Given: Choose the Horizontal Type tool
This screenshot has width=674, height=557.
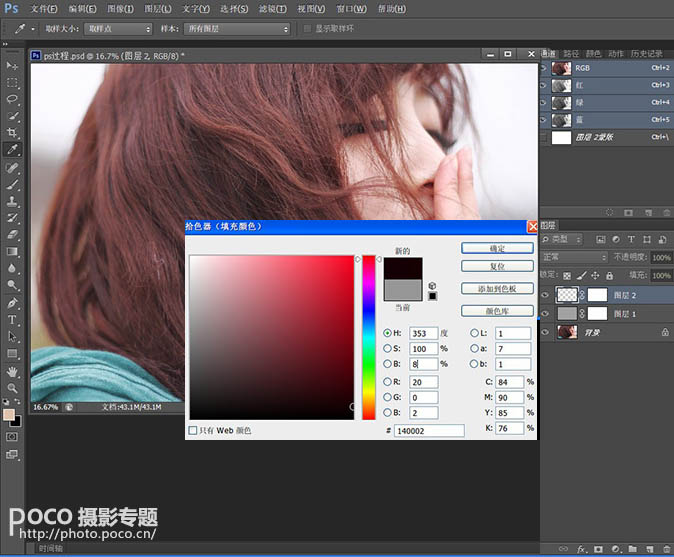Looking at the screenshot, I should tap(13, 320).
